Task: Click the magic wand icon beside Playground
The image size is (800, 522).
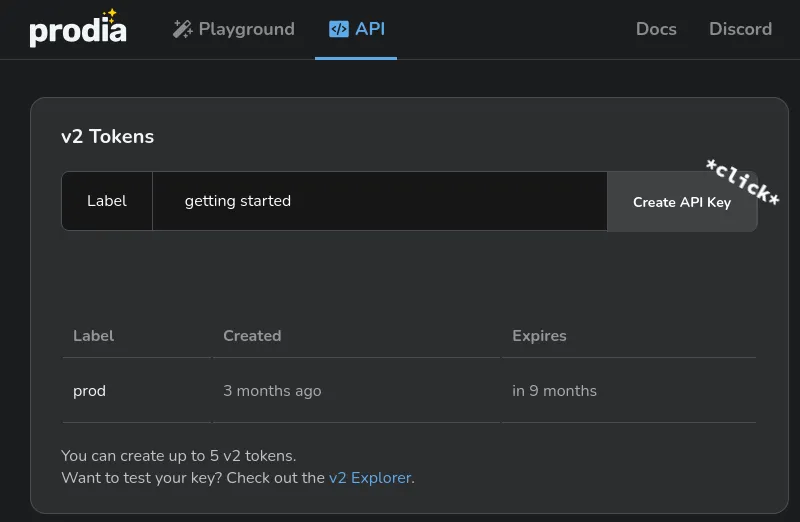Action: click(182, 29)
